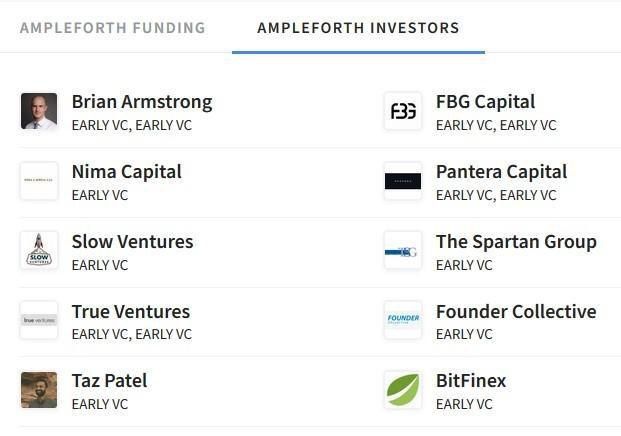Click the Slow Ventures logo icon

(39, 251)
